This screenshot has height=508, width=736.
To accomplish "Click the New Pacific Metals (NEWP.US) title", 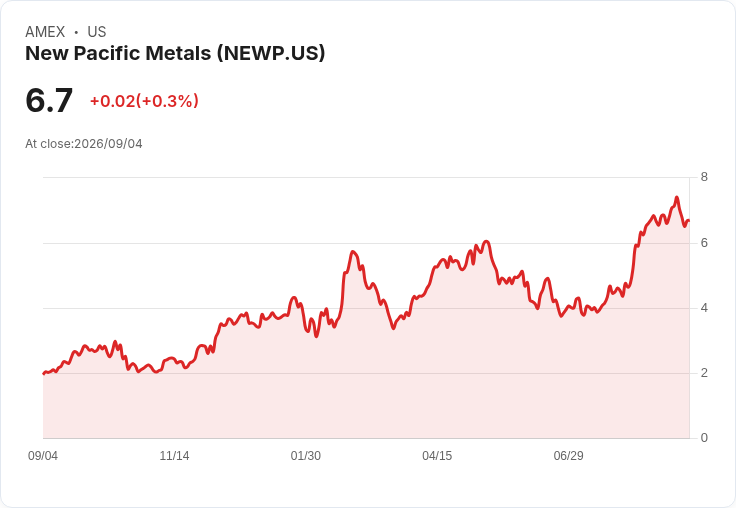I will click(175, 54).
